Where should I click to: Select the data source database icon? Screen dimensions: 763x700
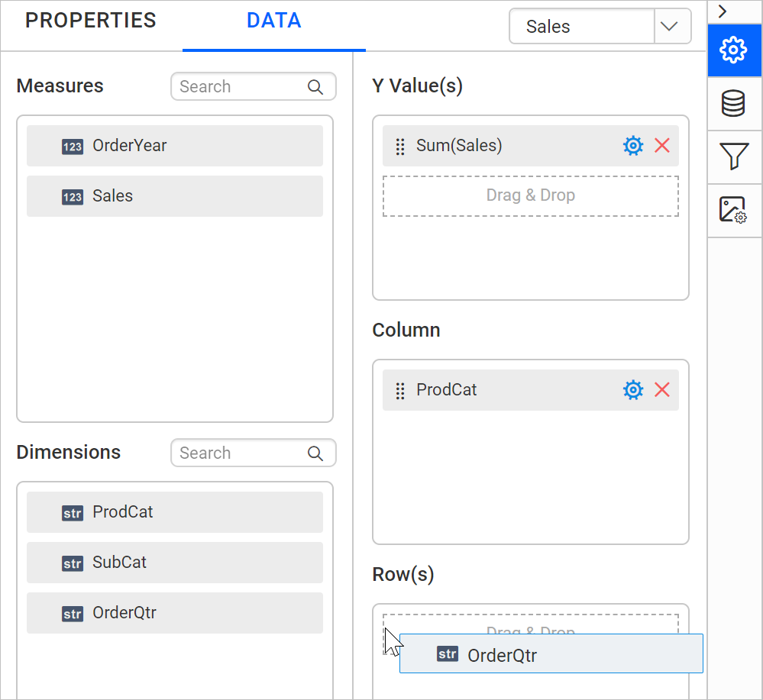(x=733, y=103)
